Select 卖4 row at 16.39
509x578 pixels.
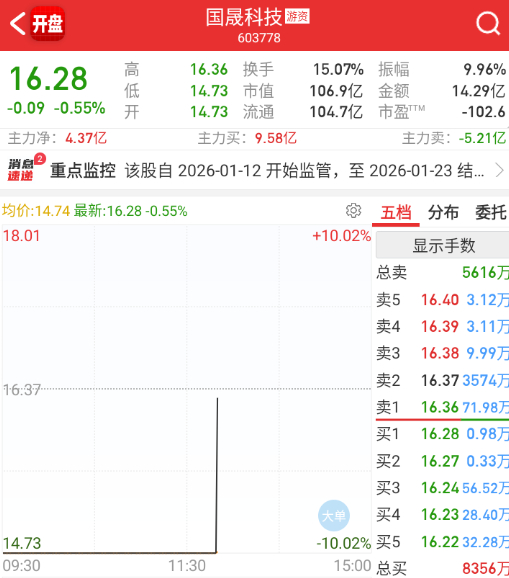coord(442,327)
